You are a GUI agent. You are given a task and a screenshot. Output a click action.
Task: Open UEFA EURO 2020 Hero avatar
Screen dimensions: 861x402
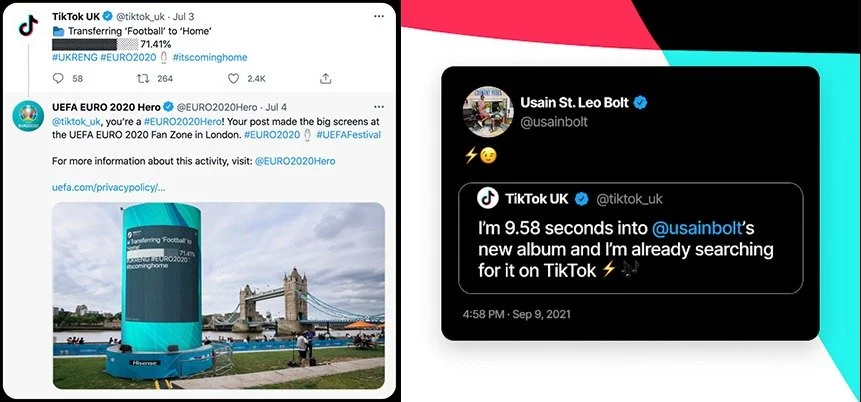(28, 116)
